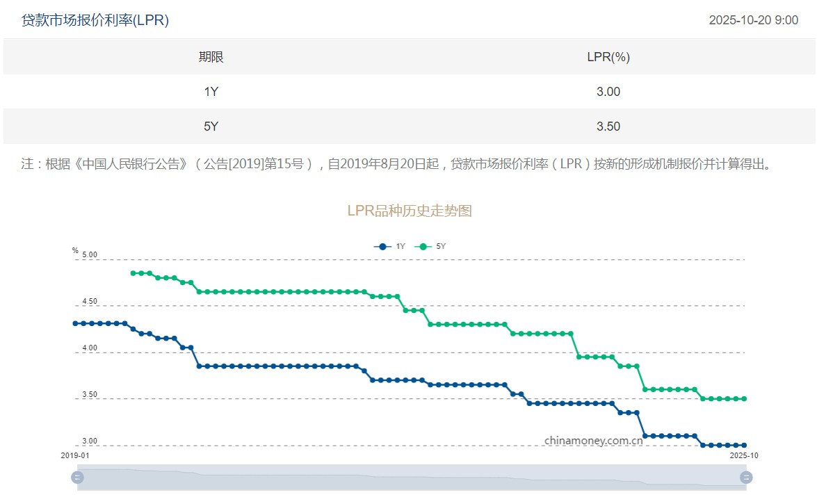Click the 贷款市场报价利率(LPR) page heading
This screenshot has height=504, width=817.
pyautogui.click(x=95, y=20)
